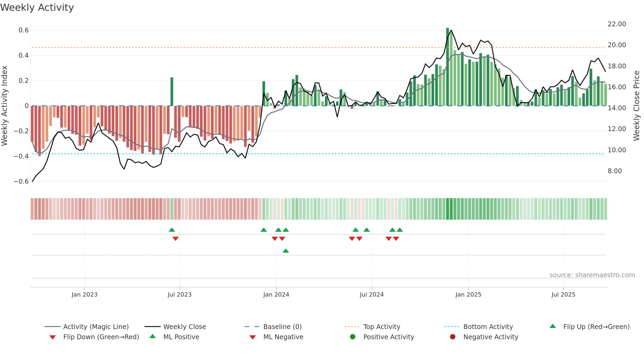Click the green triangle beside ML Positive
This screenshot has width=644, height=362.
coord(153,336)
